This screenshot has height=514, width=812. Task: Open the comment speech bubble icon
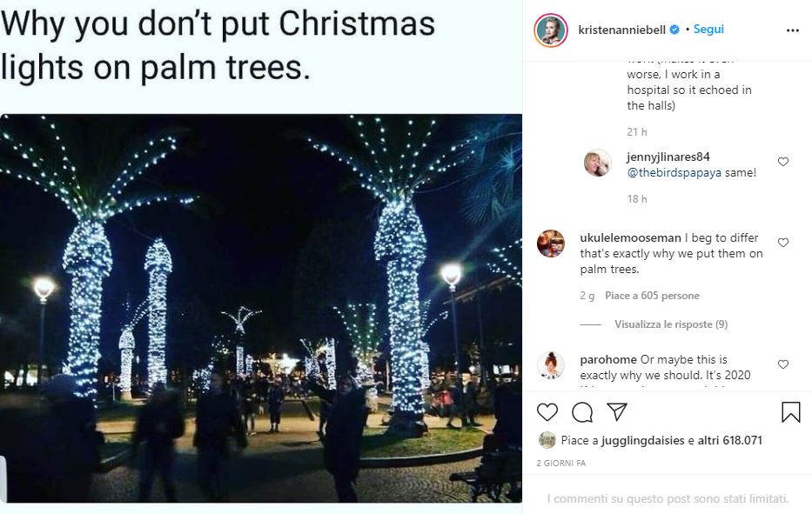pos(582,412)
